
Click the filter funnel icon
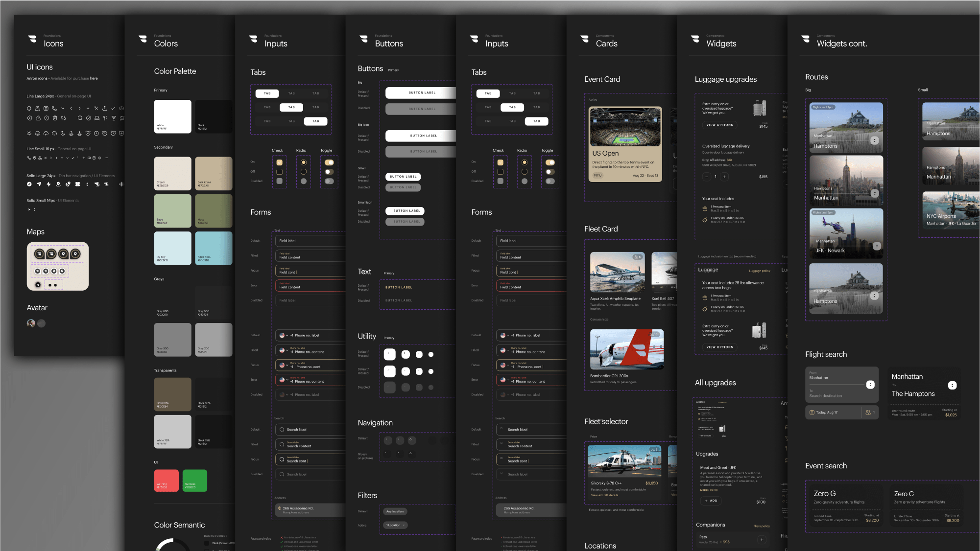click(x=114, y=118)
